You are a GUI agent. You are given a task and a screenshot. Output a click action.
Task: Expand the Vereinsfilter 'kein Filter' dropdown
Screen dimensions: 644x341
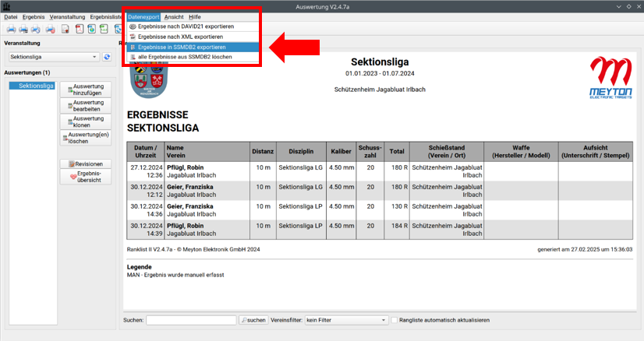(x=346, y=320)
